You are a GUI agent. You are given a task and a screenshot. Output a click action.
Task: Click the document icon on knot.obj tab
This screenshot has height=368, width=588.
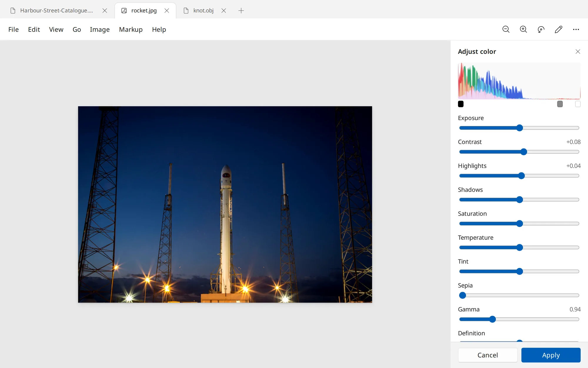click(x=186, y=11)
